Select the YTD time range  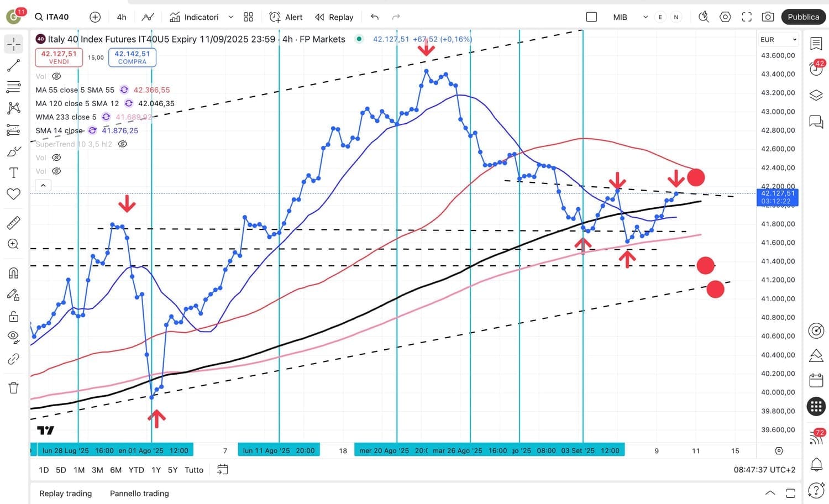136,470
